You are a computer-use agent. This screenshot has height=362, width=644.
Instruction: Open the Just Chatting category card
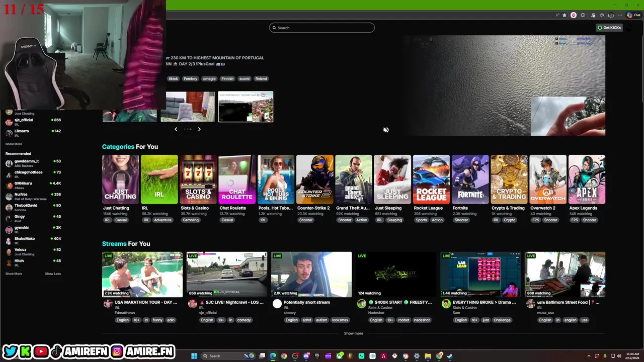(x=120, y=179)
